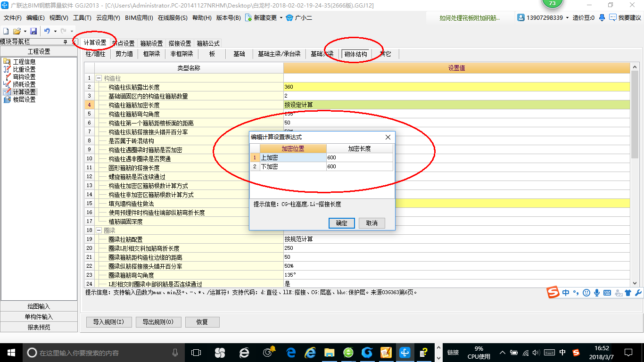Click the Sogou soft keyboard icon
The width and height of the screenshot is (644, 362).
tap(607, 293)
